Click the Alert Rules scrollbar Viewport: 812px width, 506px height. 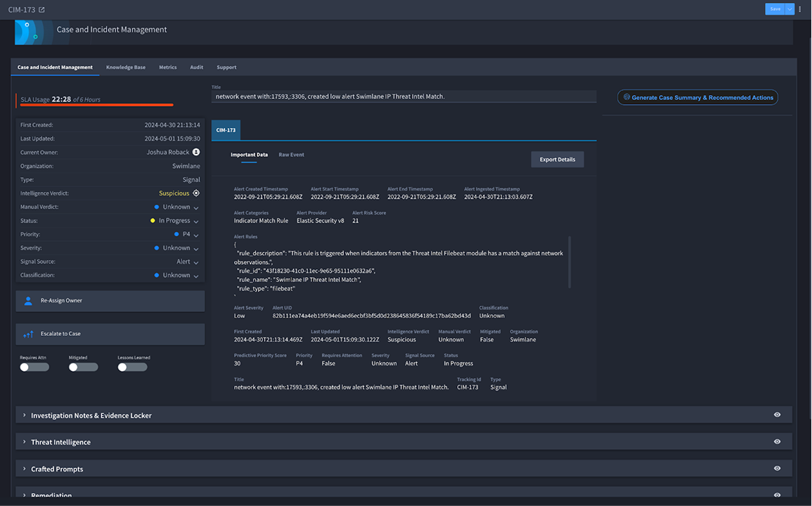click(569, 262)
